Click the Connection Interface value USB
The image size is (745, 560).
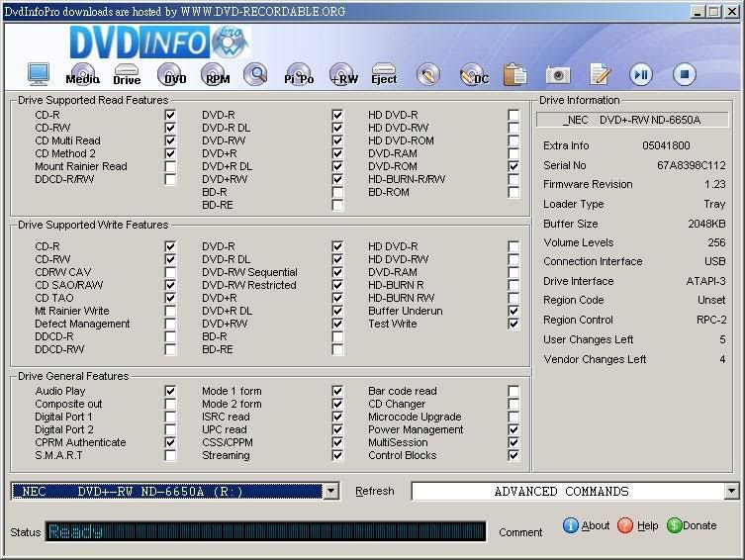coord(715,261)
